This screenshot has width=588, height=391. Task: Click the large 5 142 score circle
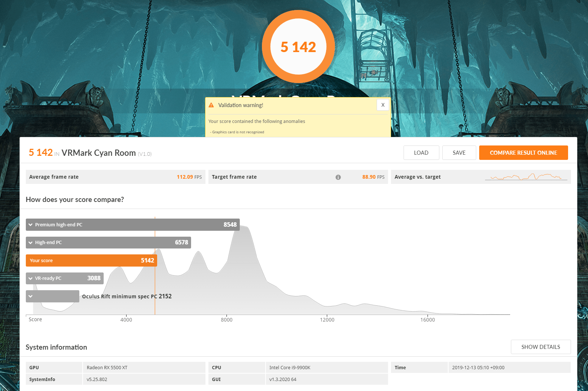pyautogui.click(x=298, y=47)
